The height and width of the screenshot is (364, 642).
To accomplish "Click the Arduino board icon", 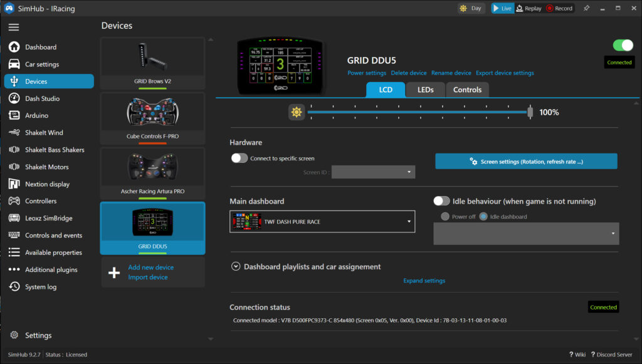I will (x=14, y=115).
